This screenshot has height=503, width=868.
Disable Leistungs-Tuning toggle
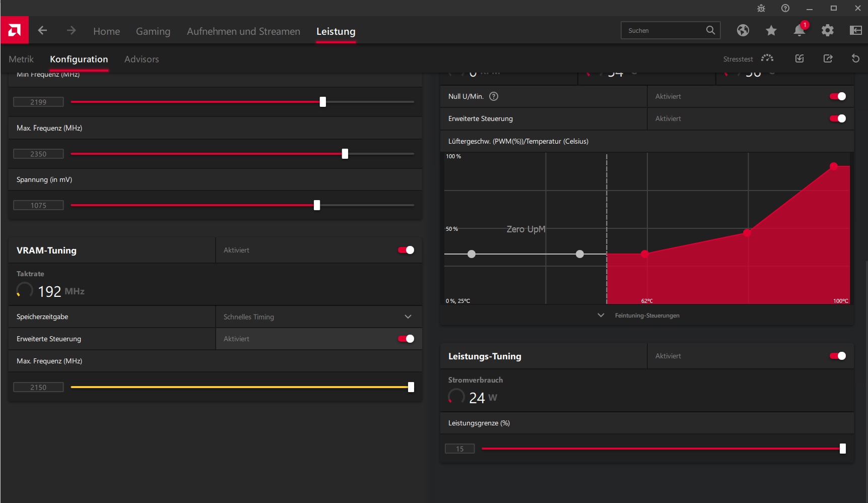click(x=838, y=356)
